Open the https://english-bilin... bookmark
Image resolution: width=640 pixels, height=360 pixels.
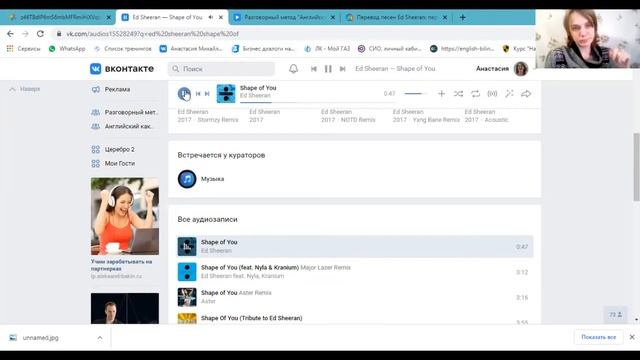(462, 49)
